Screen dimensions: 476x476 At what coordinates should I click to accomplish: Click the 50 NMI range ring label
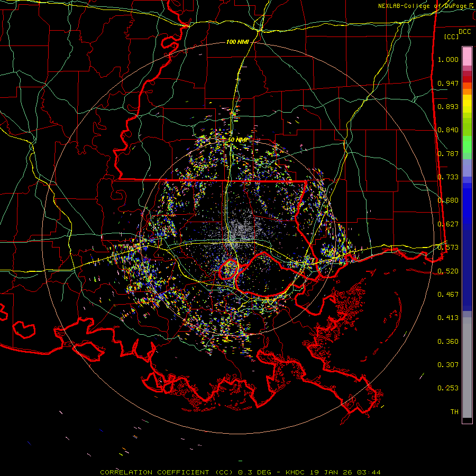pyautogui.click(x=237, y=140)
